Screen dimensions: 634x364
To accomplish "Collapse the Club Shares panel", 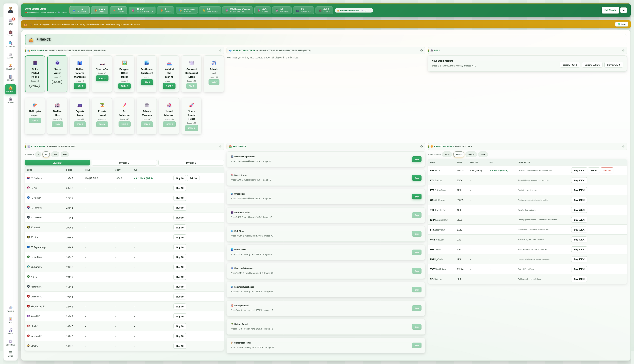I will (x=220, y=146).
